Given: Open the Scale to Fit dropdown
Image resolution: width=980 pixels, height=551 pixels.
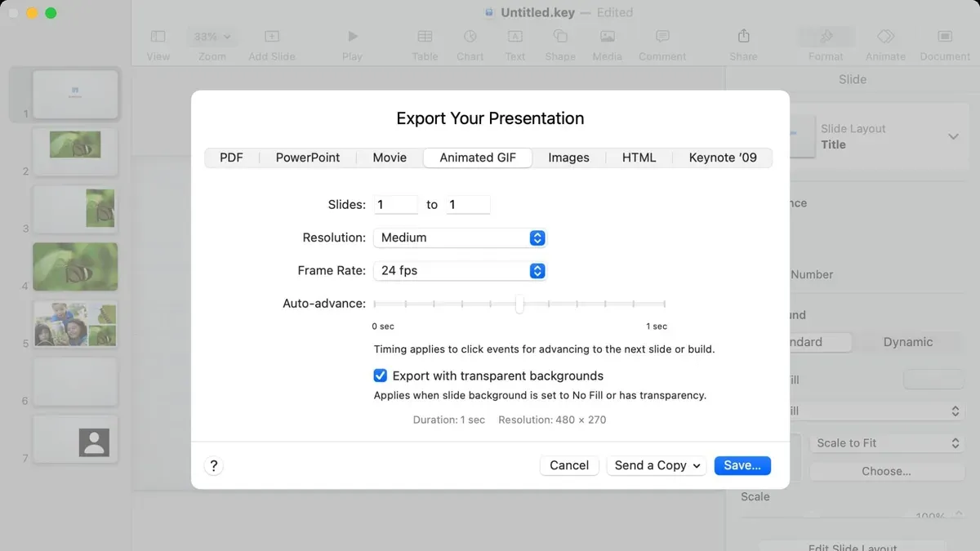Looking at the screenshot, I should (x=887, y=443).
